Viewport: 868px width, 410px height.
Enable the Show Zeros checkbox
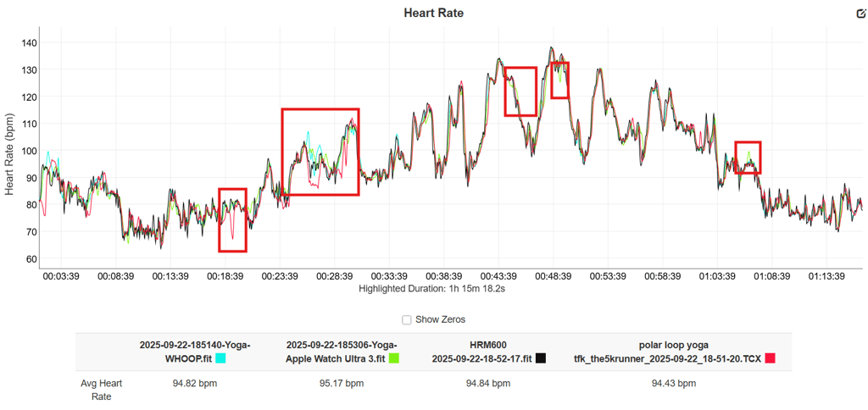pos(407,320)
